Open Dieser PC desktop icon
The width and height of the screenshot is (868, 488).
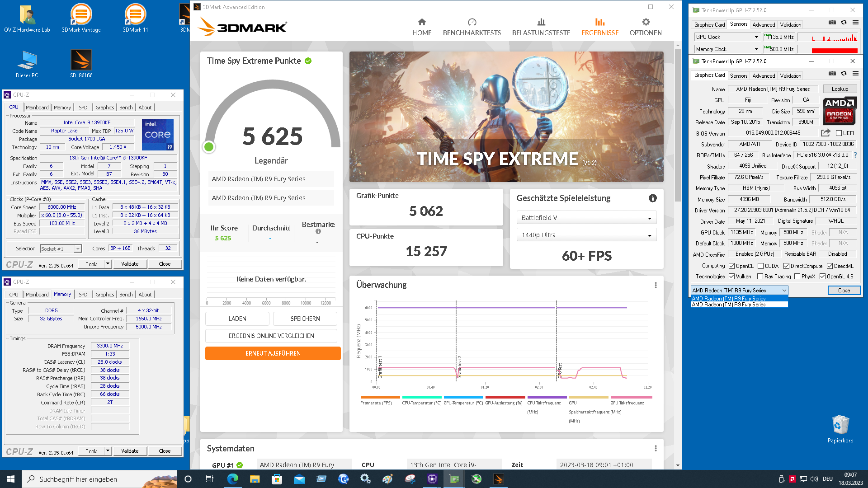pos(27,64)
